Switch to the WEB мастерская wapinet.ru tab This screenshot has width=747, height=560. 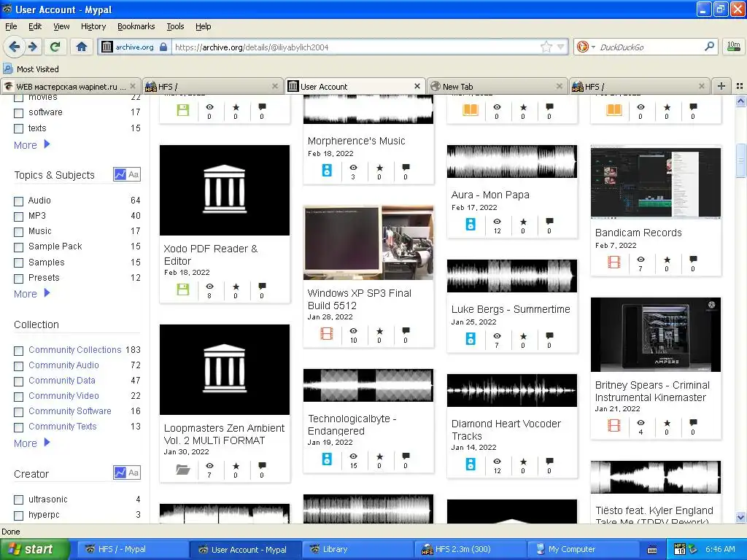click(x=71, y=86)
